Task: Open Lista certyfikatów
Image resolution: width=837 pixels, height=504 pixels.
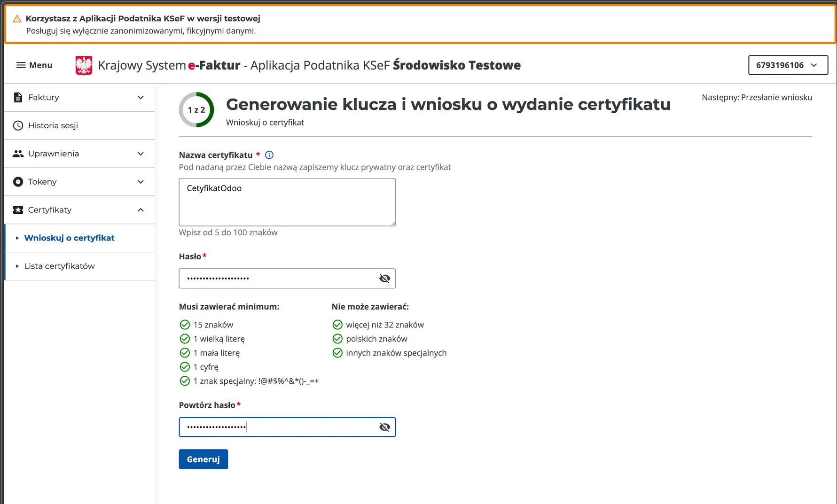Action: pos(60,266)
